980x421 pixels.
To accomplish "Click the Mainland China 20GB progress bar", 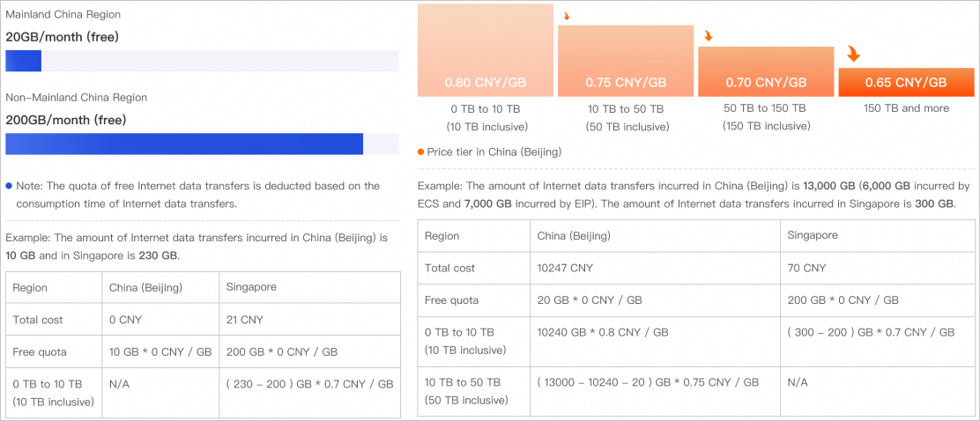I will (202, 62).
